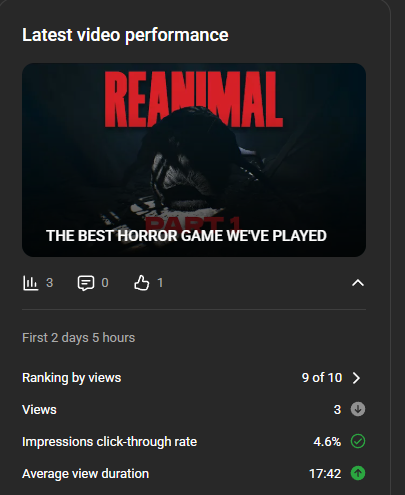Screen dimensions: 405x495
Task: Open the Ranking by views arrow
Action: point(356,378)
